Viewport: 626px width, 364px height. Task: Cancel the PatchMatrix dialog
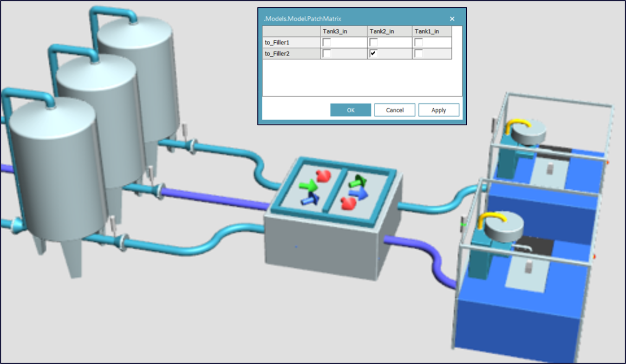[394, 110]
